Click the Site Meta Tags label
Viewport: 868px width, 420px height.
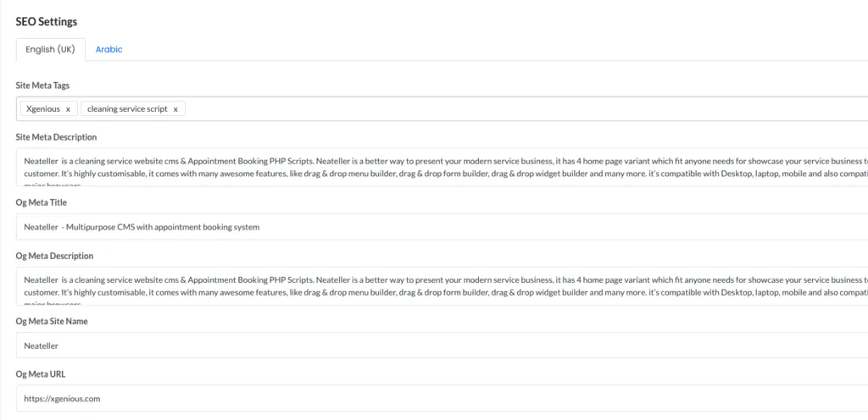point(42,86)
